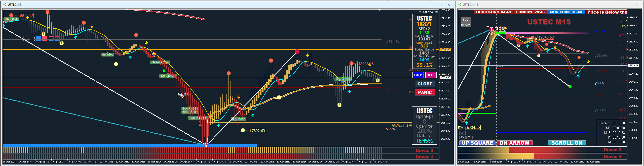The height and width of the screenshot is (166, 644).
Task: Click the large red circle at the M3 swing high
Action: click(x=297, y=52)
